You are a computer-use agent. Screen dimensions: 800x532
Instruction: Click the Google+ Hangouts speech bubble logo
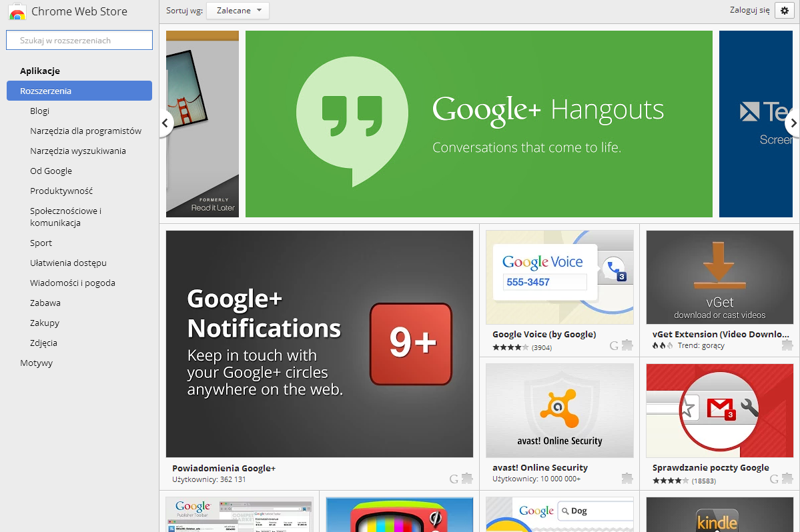coord(352,122)
